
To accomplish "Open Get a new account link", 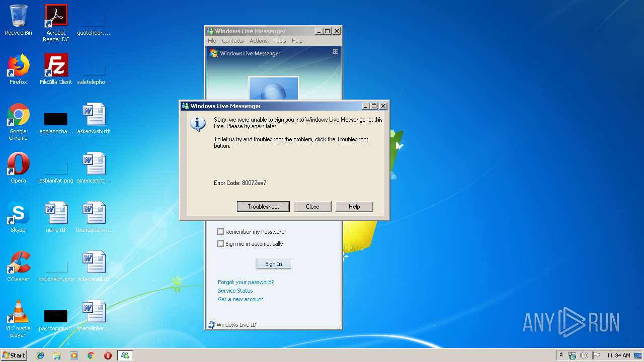I will 240,299.
